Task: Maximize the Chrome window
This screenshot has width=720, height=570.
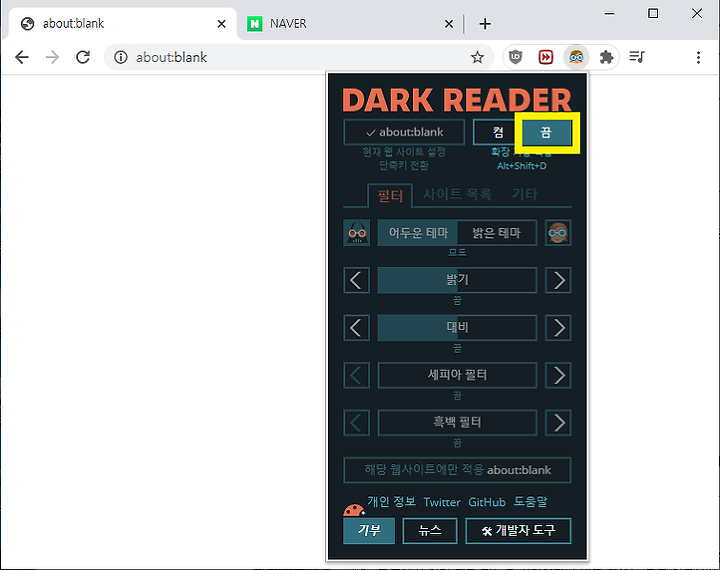Action: [653, 14]
